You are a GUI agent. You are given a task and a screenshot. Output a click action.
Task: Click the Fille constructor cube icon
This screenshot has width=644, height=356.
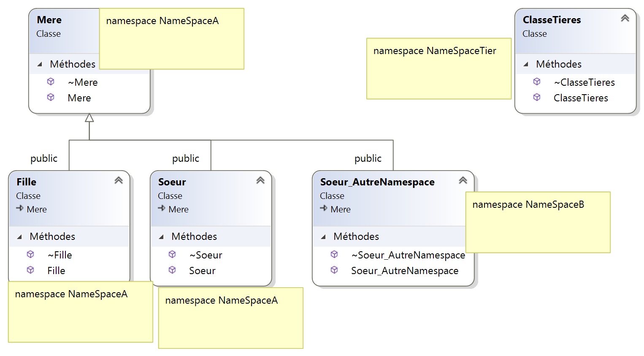(30, 270)
